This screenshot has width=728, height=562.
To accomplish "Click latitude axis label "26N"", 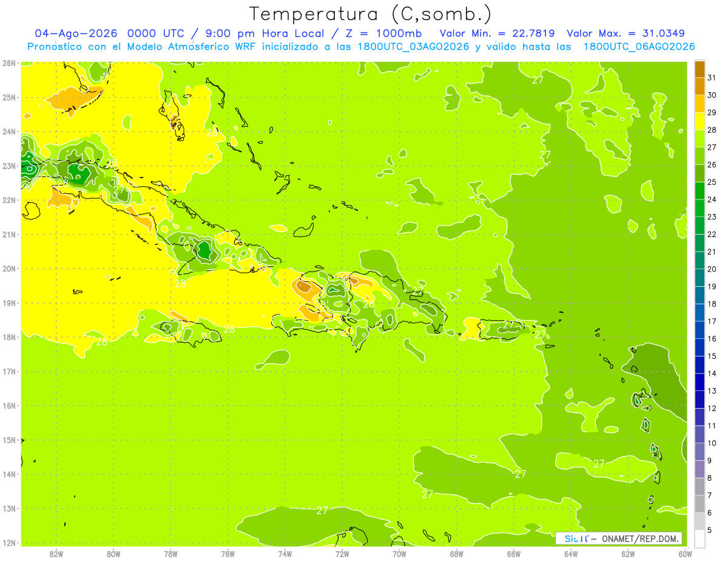I will pos(9,63).
